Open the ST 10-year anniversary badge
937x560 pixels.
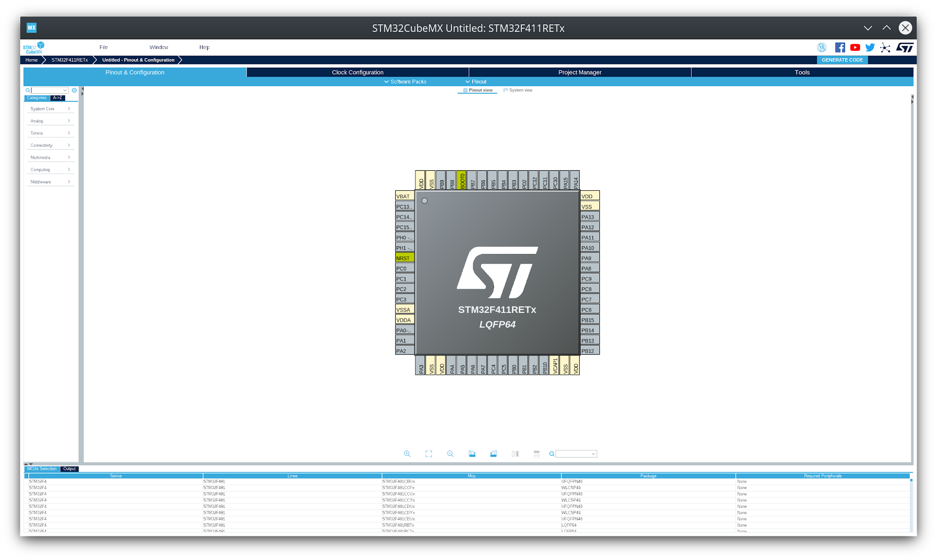pyautogui.click(x=822, y=48)
